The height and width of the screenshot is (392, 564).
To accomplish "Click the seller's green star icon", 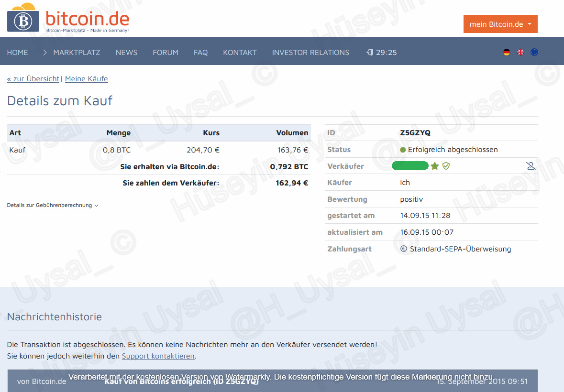I will (x=435, y=166).
